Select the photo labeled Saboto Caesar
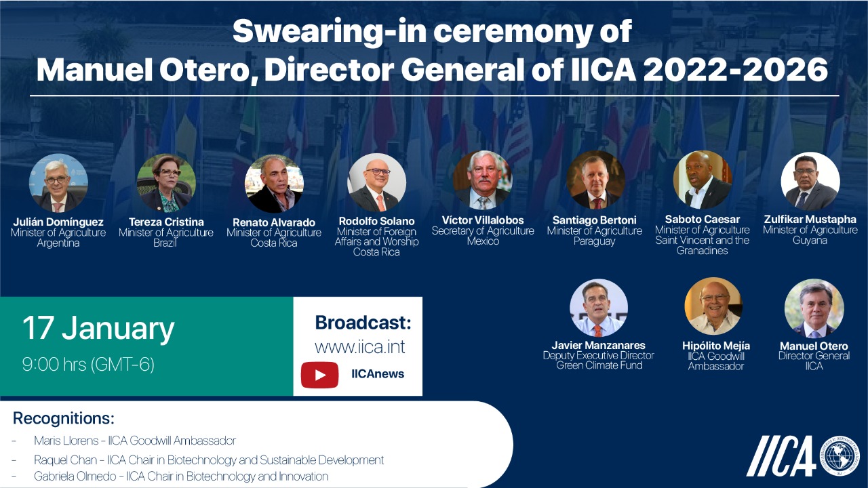The image size is (868, 488). tap(702, 180)
